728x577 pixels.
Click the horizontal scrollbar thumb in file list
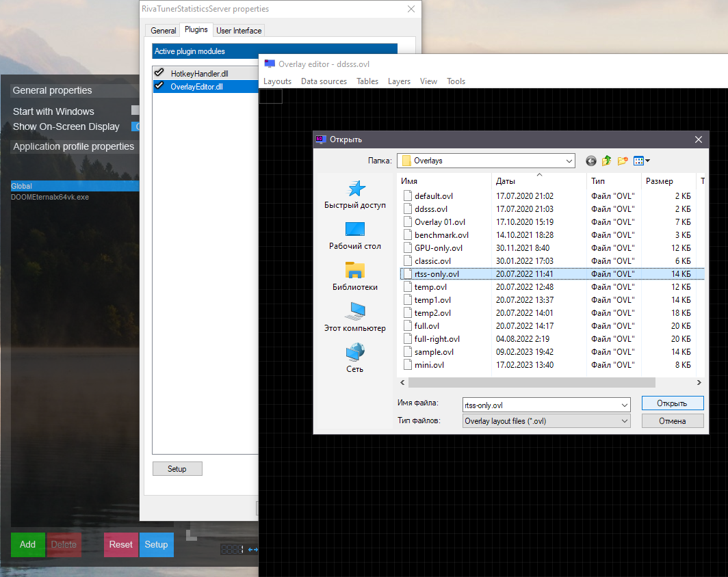click(532, 383)
